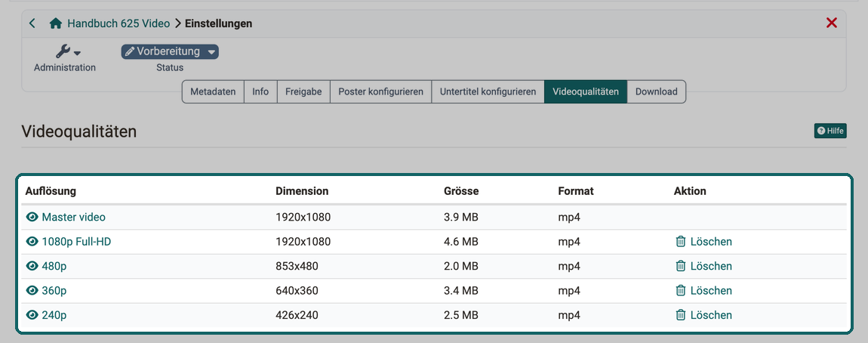Viewport: 868px width, 343px height.
Task: Select the 426x240 dimension cell
Action: point(297,315)
